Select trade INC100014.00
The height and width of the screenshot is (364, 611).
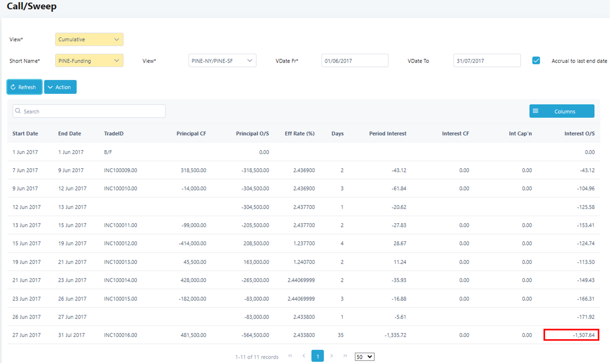coord(121,280)
